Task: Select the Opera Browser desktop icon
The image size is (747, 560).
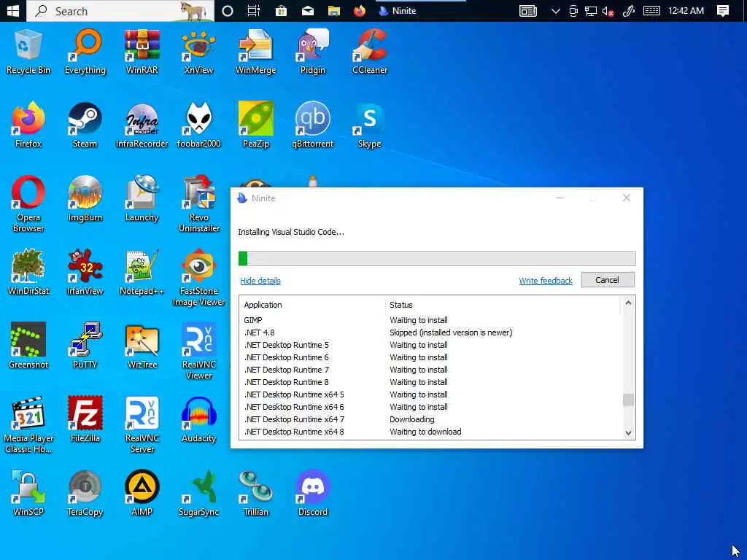Action: tap(28, 204)
